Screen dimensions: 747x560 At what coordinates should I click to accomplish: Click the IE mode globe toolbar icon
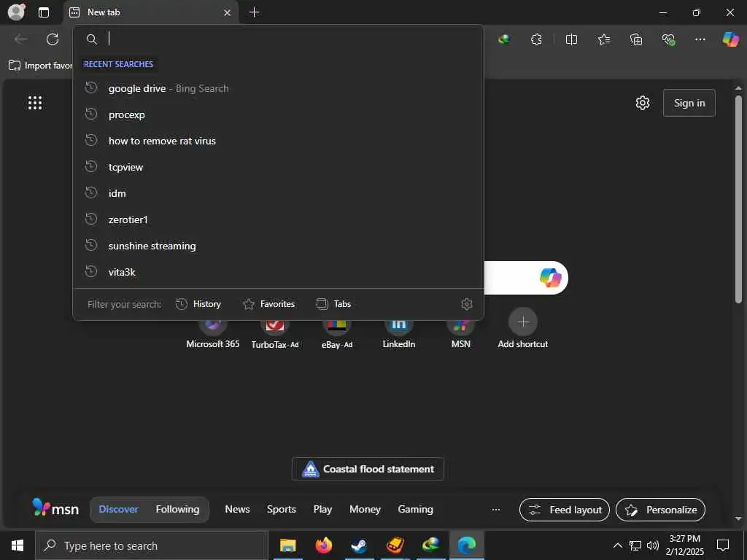(504, 39)
